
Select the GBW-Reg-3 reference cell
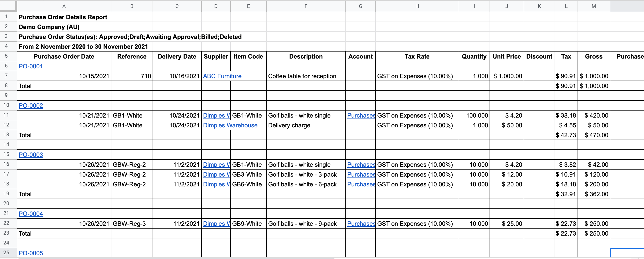pos(132,224)
